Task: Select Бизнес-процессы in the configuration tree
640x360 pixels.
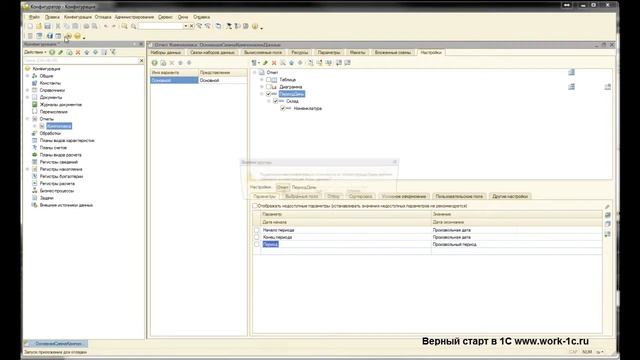Action: click(x=57, y=191)
